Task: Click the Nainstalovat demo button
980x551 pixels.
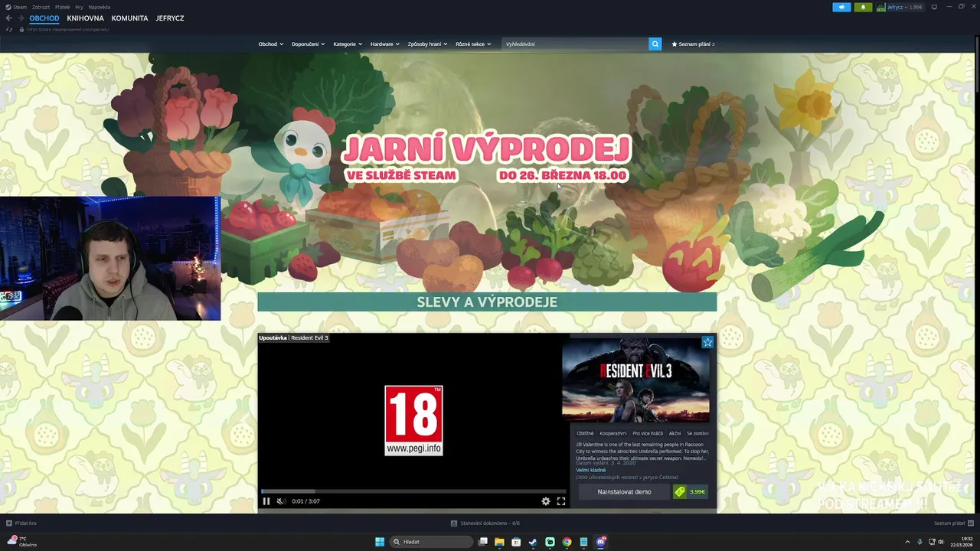Action: pos(624,491)
